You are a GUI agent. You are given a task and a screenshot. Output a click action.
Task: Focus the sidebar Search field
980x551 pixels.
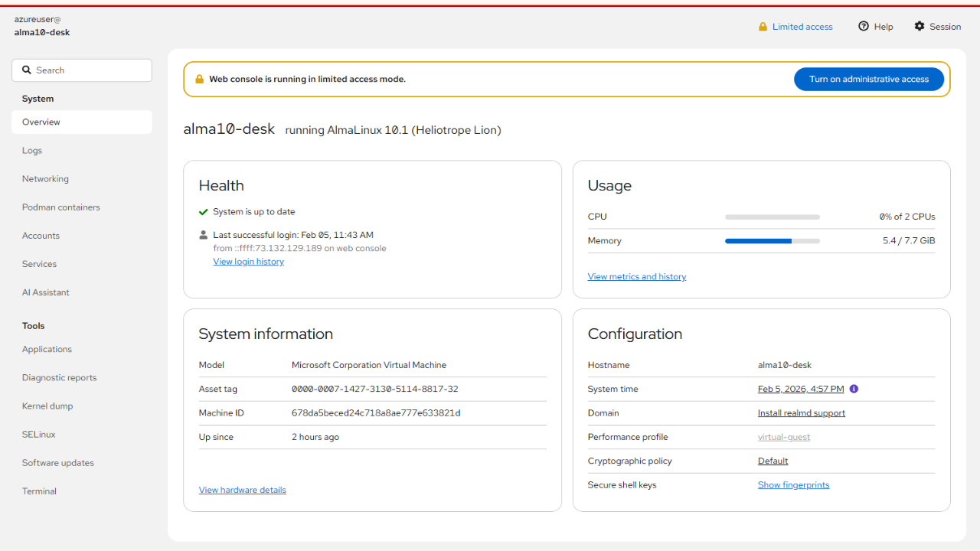coord(82,70)
